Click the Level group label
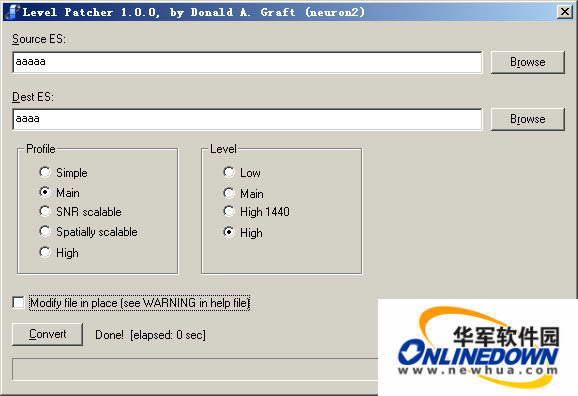 point(223,149)
